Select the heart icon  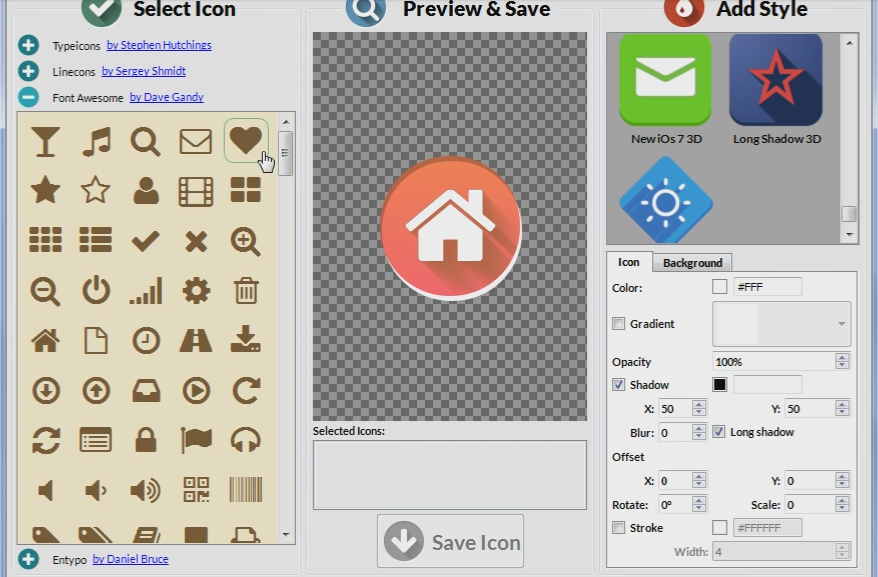(245, 140)
